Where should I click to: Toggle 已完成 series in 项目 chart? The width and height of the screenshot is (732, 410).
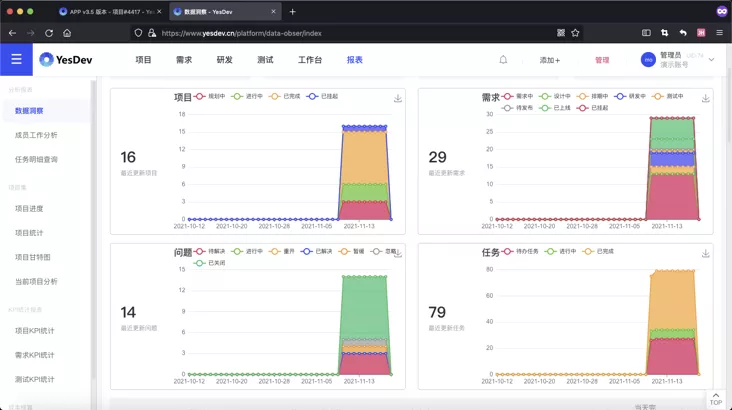pos(284,96)
